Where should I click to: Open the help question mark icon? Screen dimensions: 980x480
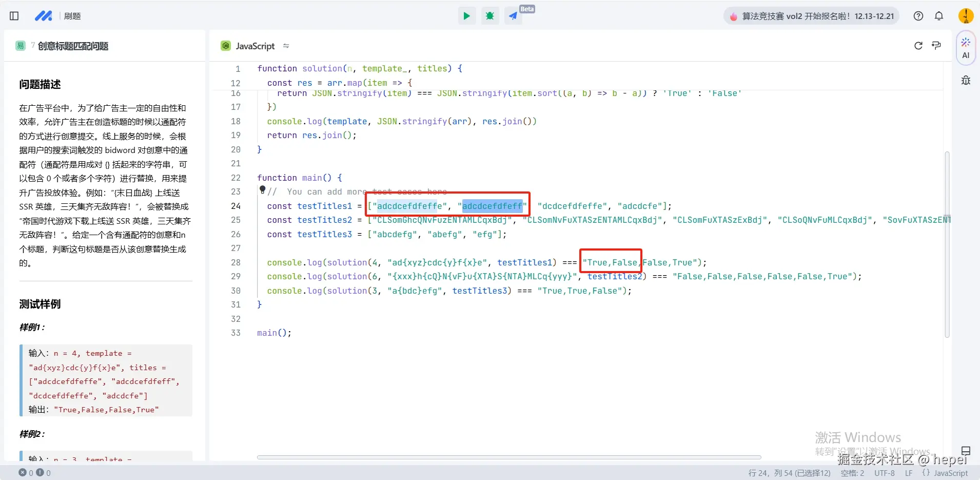tap(918, 16)
